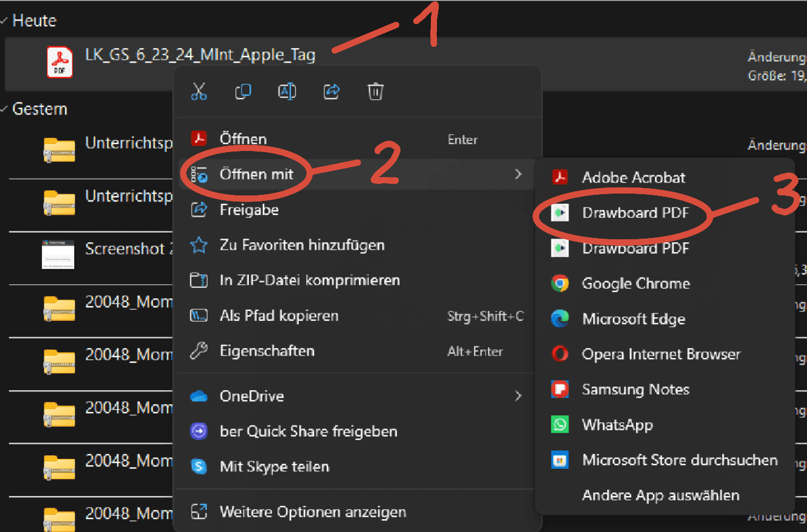Expand the Öffnen mit submenu
807x532 pixels.
(x=357, y=175)
